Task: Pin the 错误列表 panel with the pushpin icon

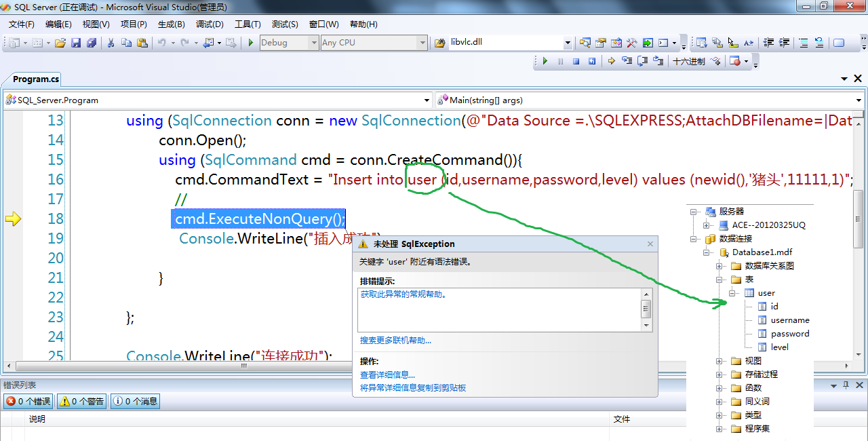Action: (x=846, y=385)
